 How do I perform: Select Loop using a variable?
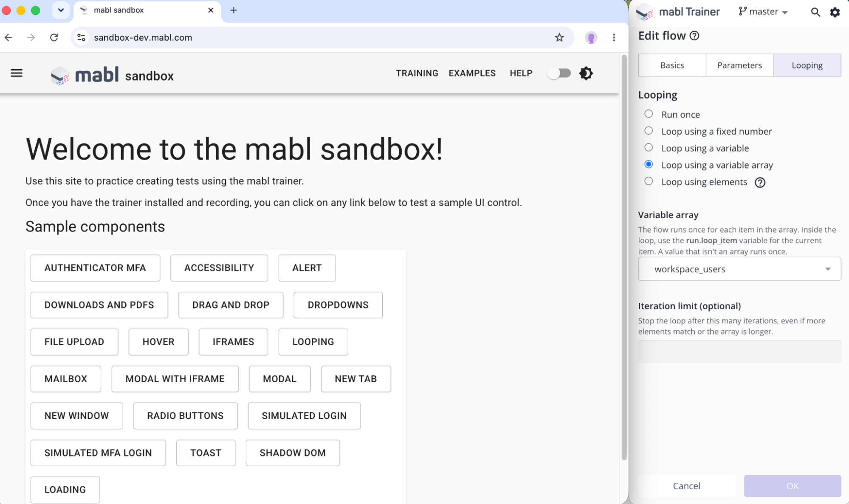click(649, 147)
